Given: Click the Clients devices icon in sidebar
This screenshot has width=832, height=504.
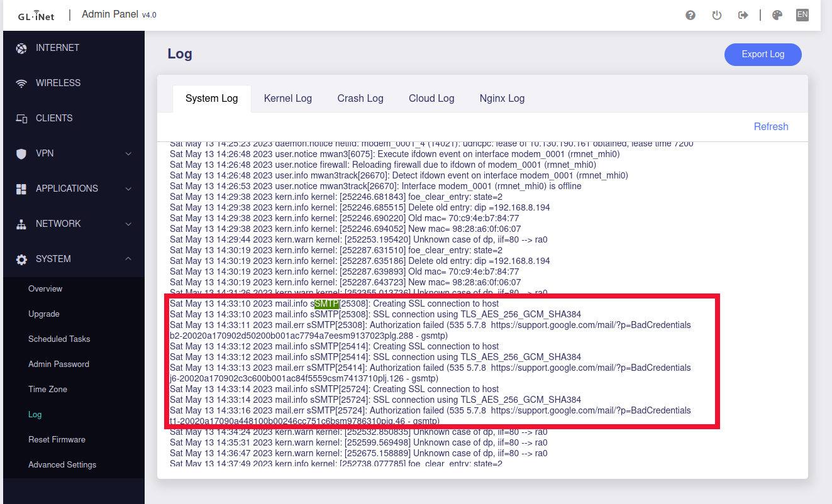Looking at the screenshot, I should click(x=21, y=119).
